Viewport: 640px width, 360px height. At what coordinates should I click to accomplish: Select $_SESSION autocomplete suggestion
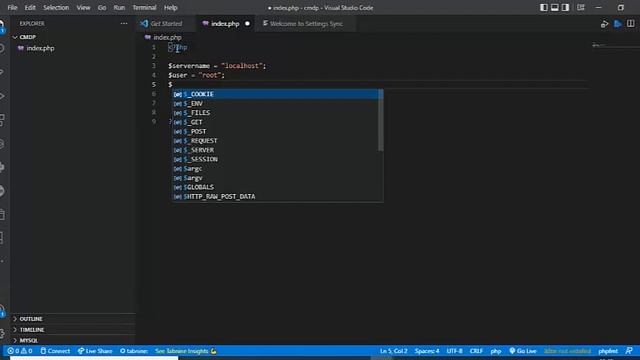[276, 159]
